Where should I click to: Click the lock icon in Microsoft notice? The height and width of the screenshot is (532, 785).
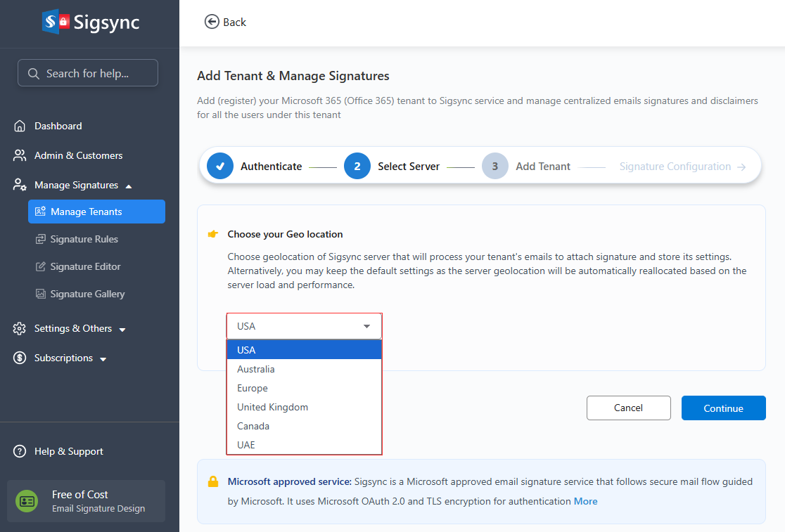click(213, 481)
